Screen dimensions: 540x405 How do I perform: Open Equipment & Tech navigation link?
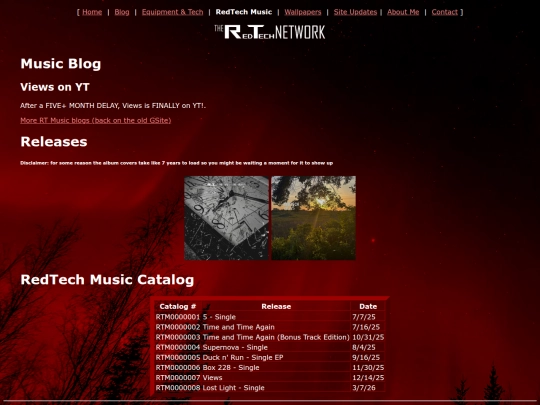[x=173, y=12]
